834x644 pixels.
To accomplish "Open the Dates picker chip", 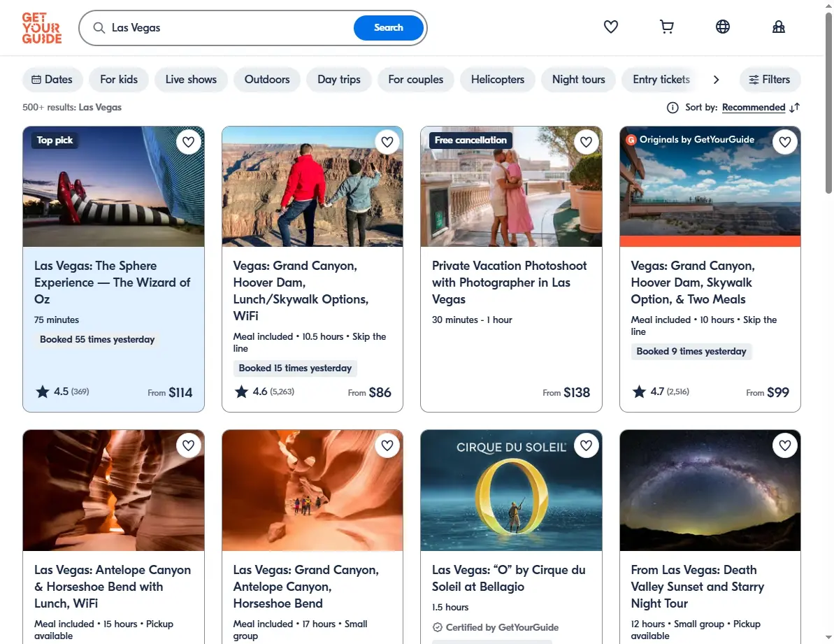I will 52,80.
